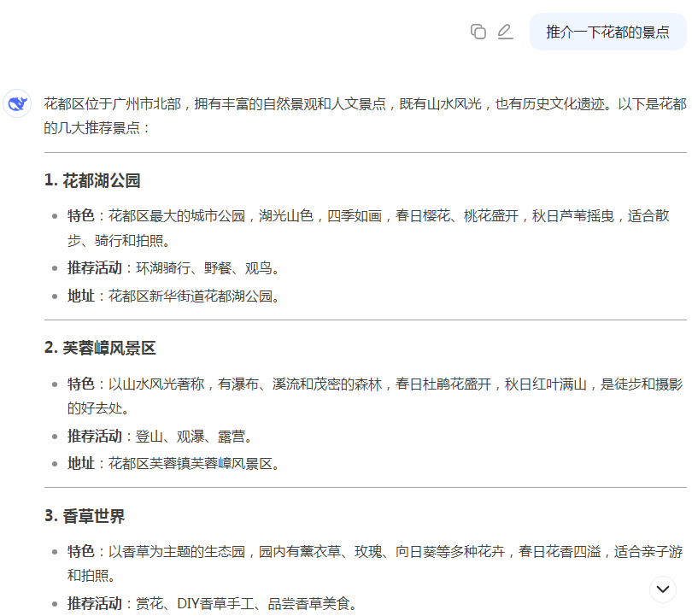Click the divider line above 香草世界 heading
The height and width of the screenshot is (616, 692).
(x=365, y=488)
